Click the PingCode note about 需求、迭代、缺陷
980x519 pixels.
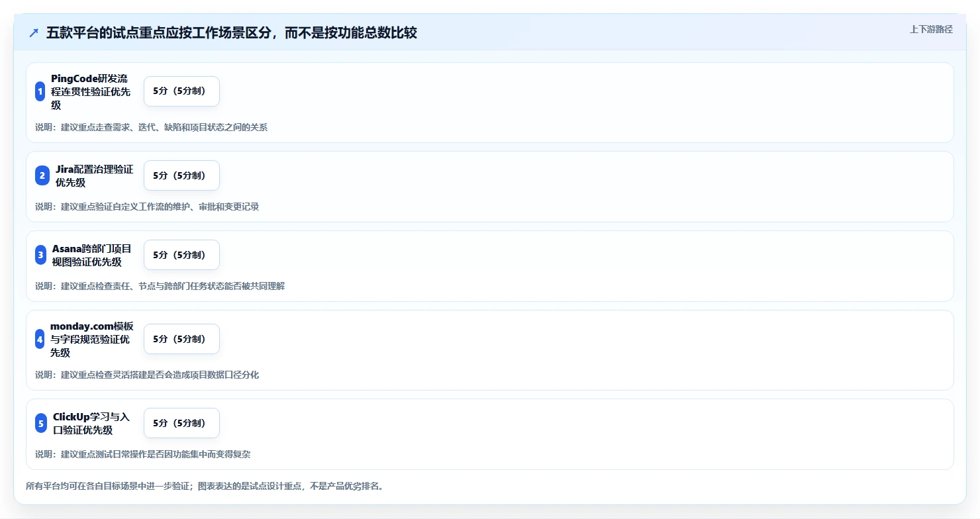tap(152, 127)
